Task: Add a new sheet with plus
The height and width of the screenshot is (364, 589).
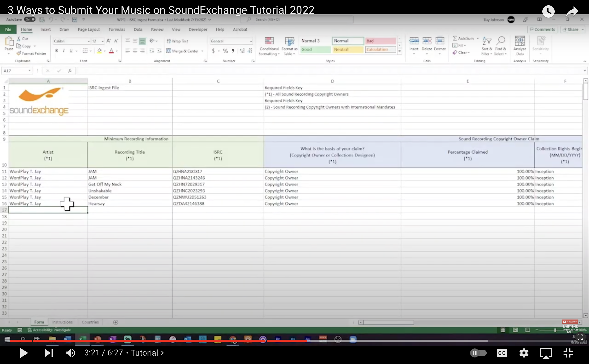Action: 116,322
